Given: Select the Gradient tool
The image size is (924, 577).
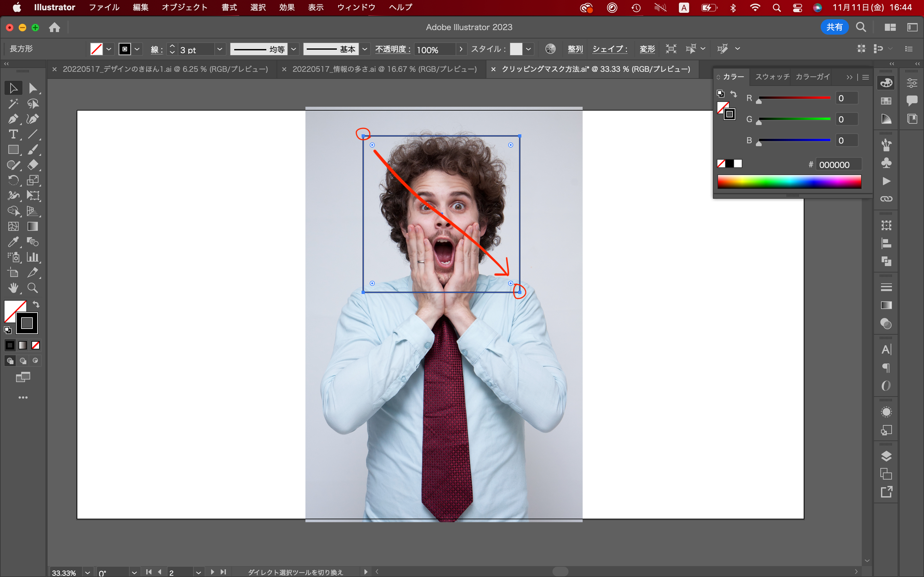Looking at the screenshot, I should pos(33,227).
